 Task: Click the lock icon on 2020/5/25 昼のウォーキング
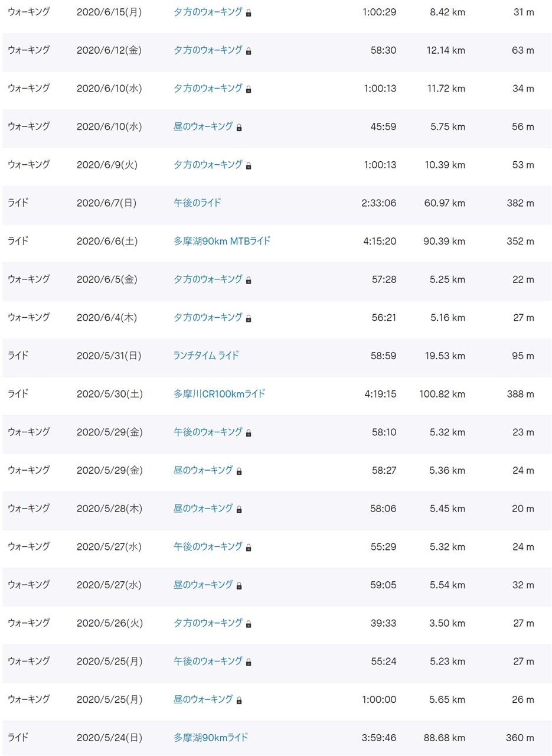(239, 700)
